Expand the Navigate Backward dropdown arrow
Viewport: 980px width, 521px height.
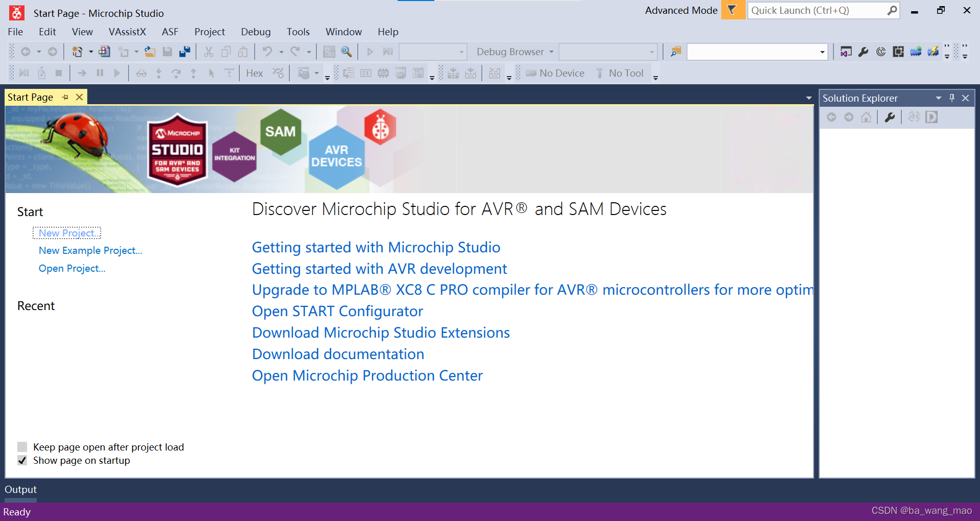coord(39,52)
